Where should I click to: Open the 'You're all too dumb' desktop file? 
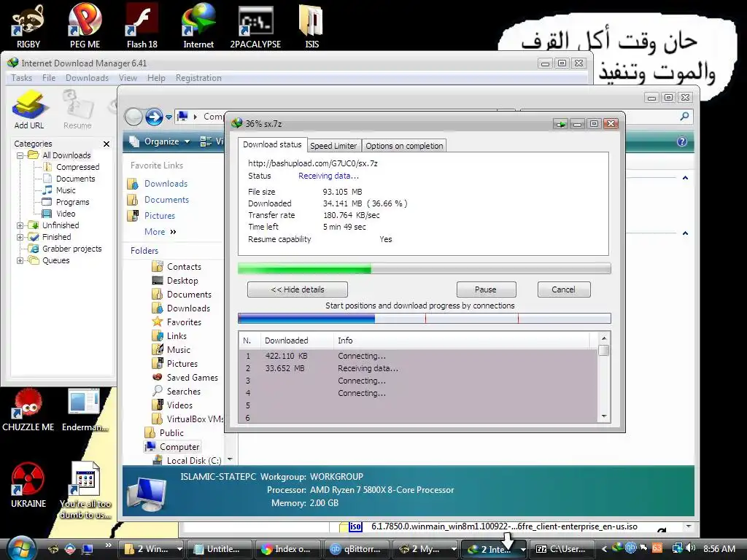(85, 490)
